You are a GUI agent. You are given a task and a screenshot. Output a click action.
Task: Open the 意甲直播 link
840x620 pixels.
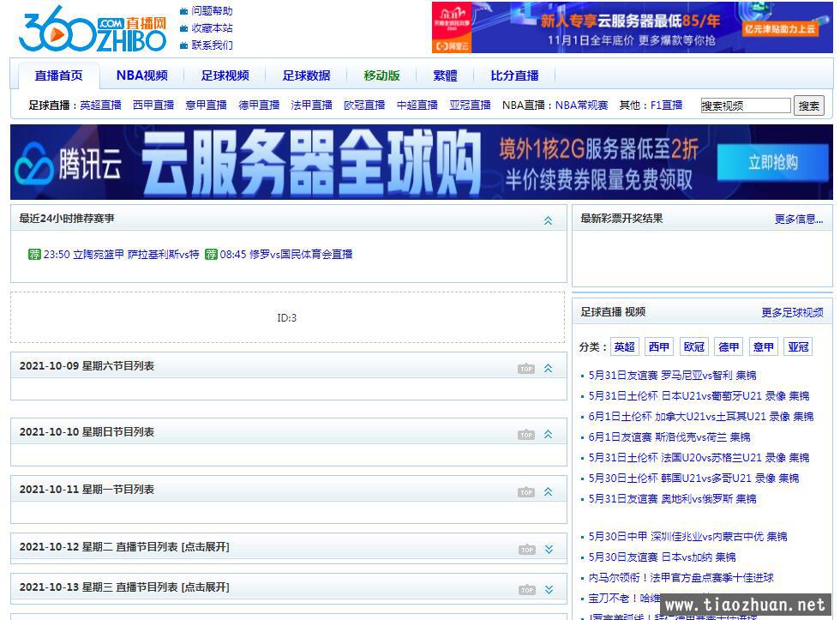(x=207, y=105)
